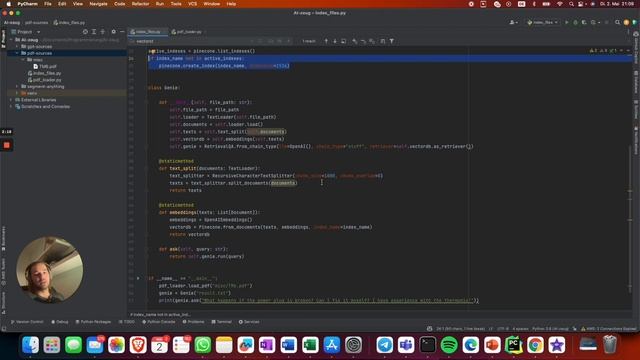Open Search Everywhere magnifier in toolbar
640x360 pixels.
618,22
